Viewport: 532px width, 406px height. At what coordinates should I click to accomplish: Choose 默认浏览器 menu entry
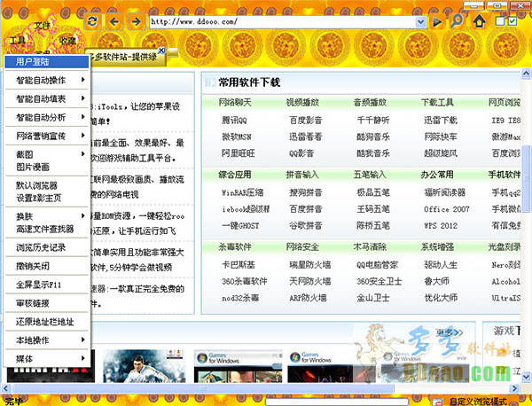click(x=47, y=185)
